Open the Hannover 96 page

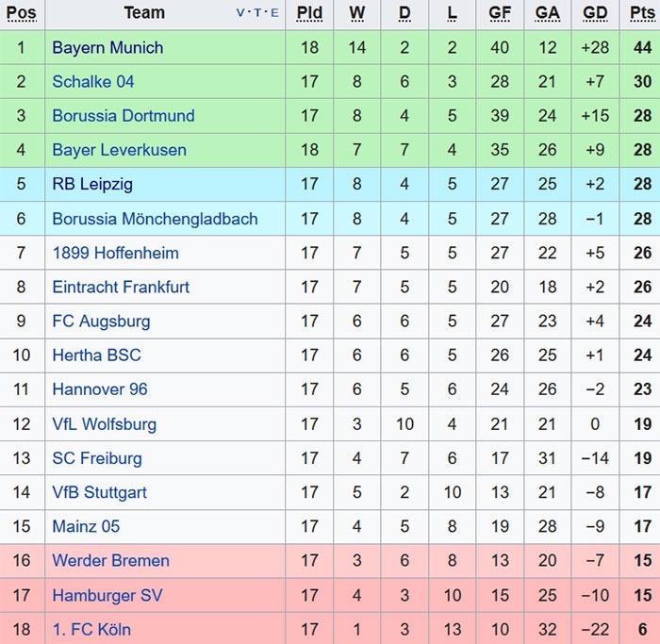(100, 389)
